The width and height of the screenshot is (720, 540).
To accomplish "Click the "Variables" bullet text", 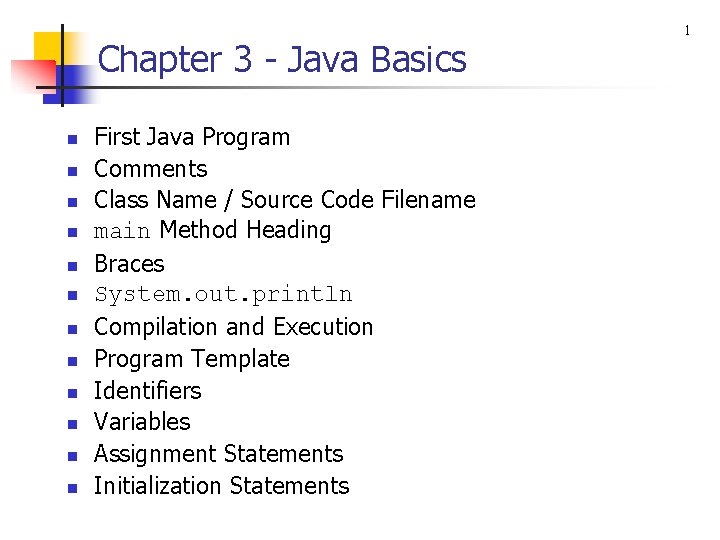I will tap(142, 422).
